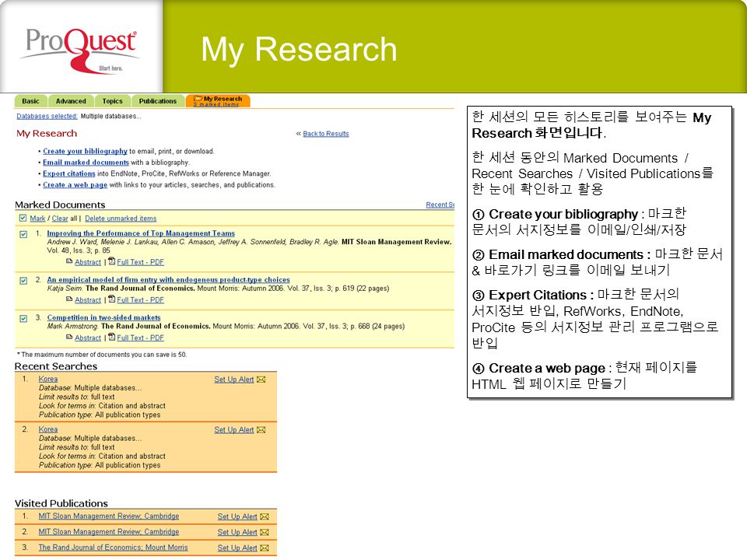The height and width of the screenshot is (560, 747).
Task: Click Abstract icon for Top Management Teams article
Action: coord(69,261)
